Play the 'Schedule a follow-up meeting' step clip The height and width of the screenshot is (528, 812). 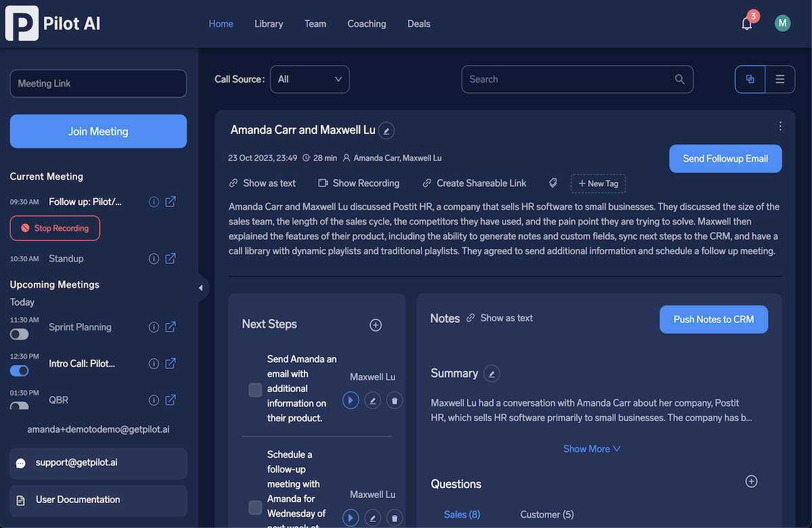tap(351, 519)
